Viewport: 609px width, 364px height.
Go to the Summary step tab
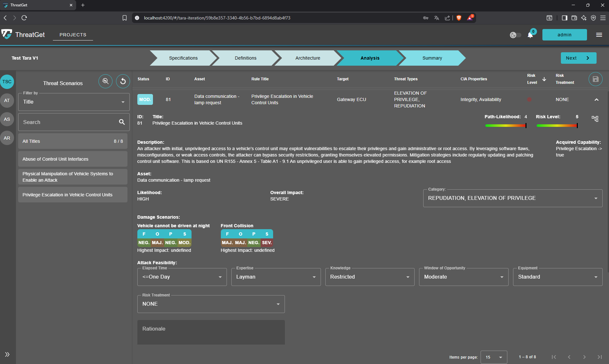[432, 58]
